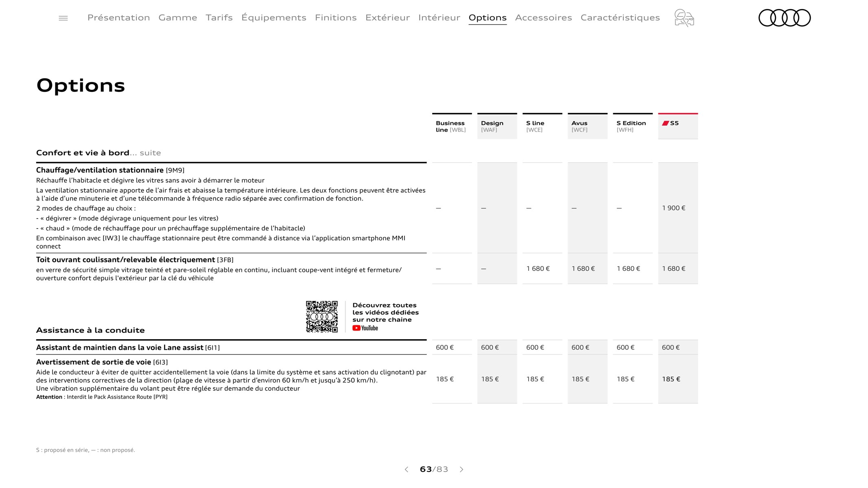Click the Design [WAF] column header
This screenshot has width=868, height=488.
tap(497, 126)
